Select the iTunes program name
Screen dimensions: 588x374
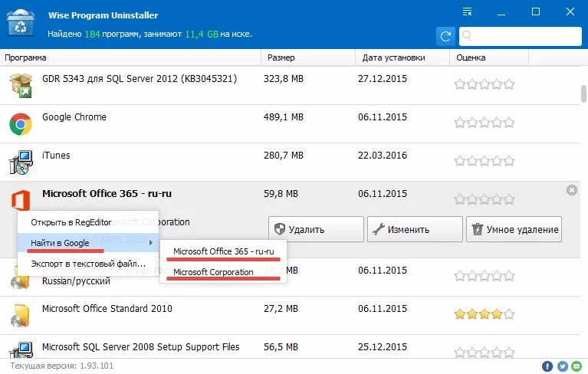(56, 155)
